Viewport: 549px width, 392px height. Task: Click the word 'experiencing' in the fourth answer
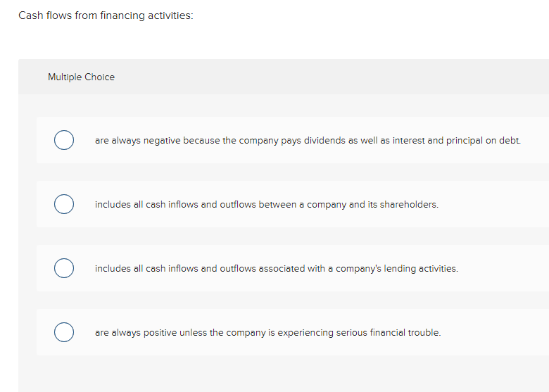coord(305,333)
